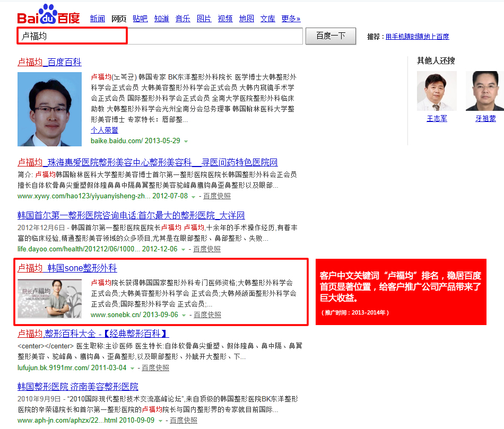Open the 新闻 news tab
Screen dimensions: 504x429
98,19
